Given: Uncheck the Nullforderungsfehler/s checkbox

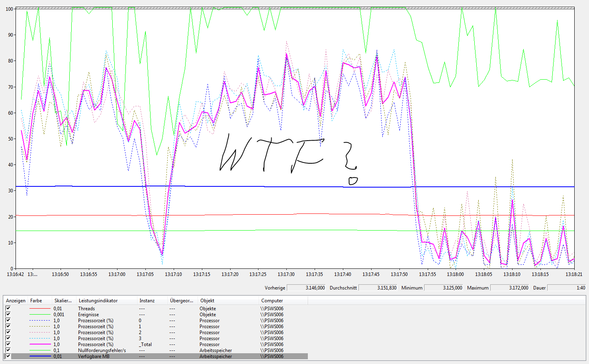Looking at the screenshot, I should pos(8,350).
